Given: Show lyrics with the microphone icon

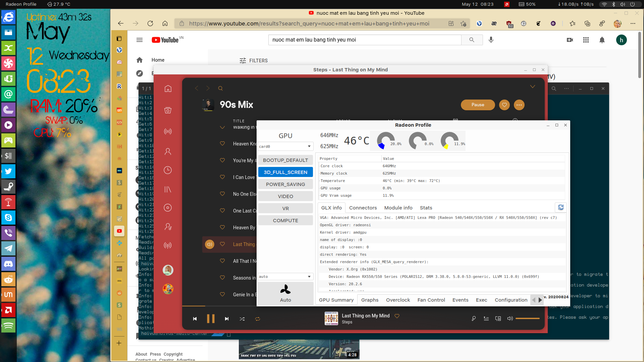Looking at the screenshot, I should pos(474,319).
